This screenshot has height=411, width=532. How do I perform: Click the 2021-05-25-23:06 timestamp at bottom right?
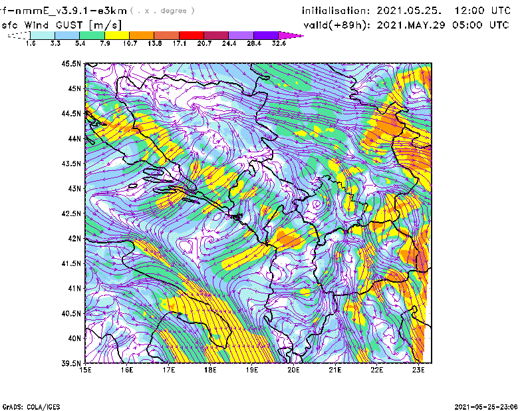click(489, 406)
